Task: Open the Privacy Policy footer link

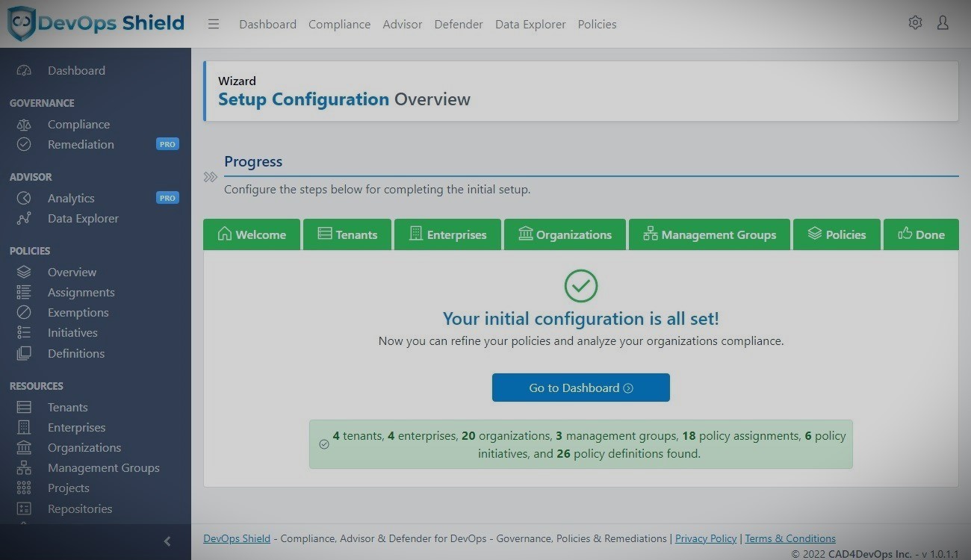Action: click(706, 538)
